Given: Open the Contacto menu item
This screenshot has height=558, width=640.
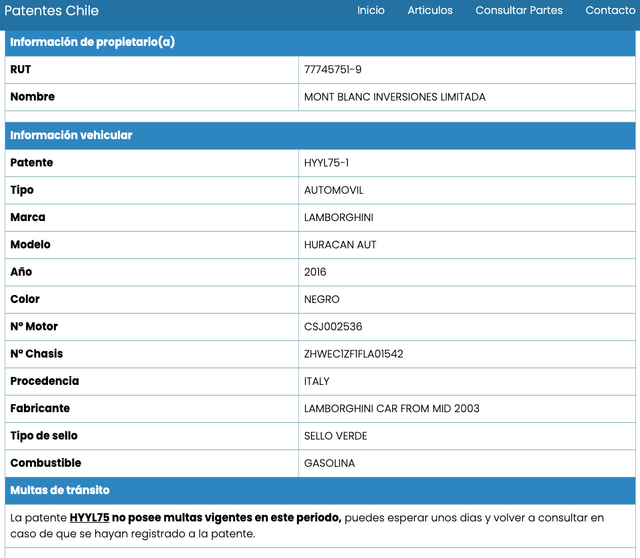Looking at the screenshot, I should tap(610, 10).
